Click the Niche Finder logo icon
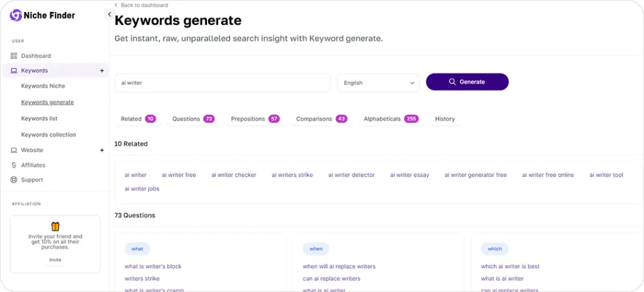Screen dimensions: 644x292 coord(16,15)
